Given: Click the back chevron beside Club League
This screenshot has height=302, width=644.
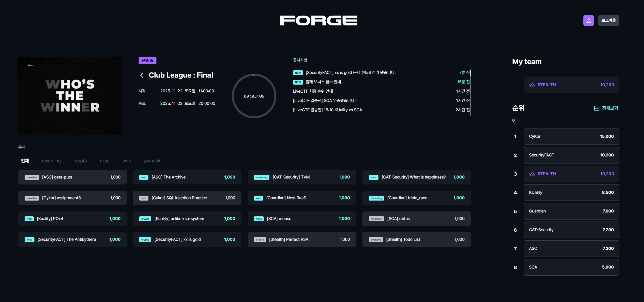Looking at the screenshot, I should click(142, 75).
